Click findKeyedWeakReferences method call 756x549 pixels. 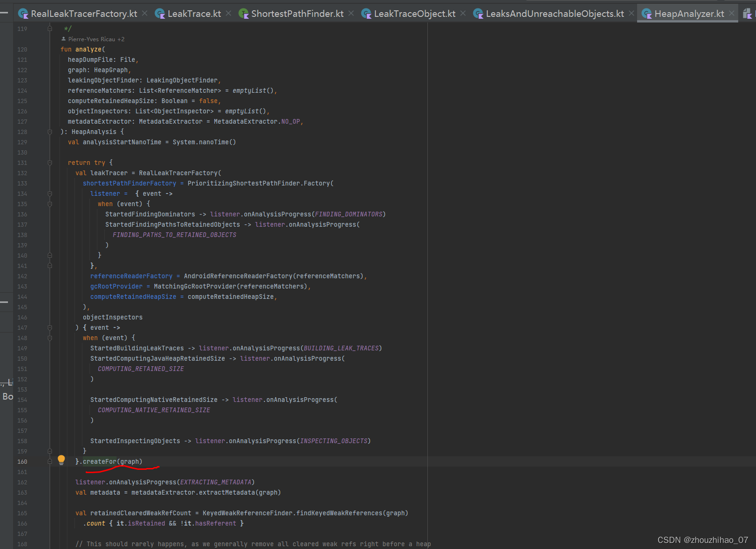click(x=339, y=513)
